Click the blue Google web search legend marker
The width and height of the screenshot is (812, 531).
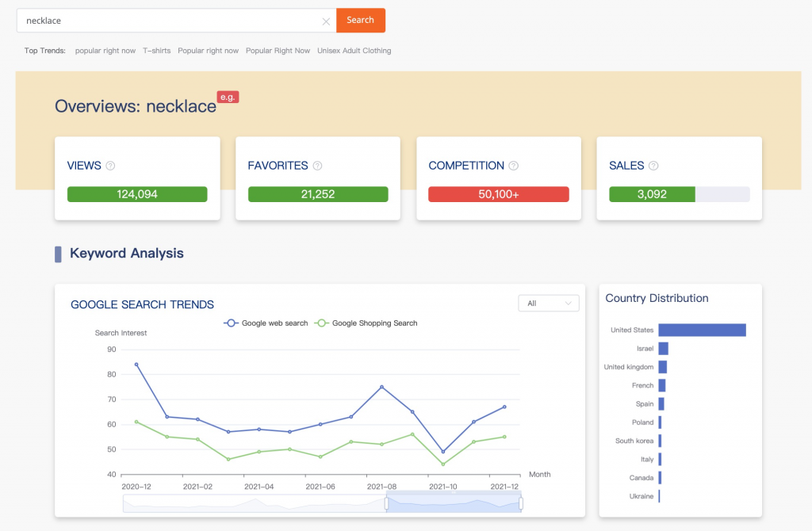pyautogui.click(x=230, y=323)
